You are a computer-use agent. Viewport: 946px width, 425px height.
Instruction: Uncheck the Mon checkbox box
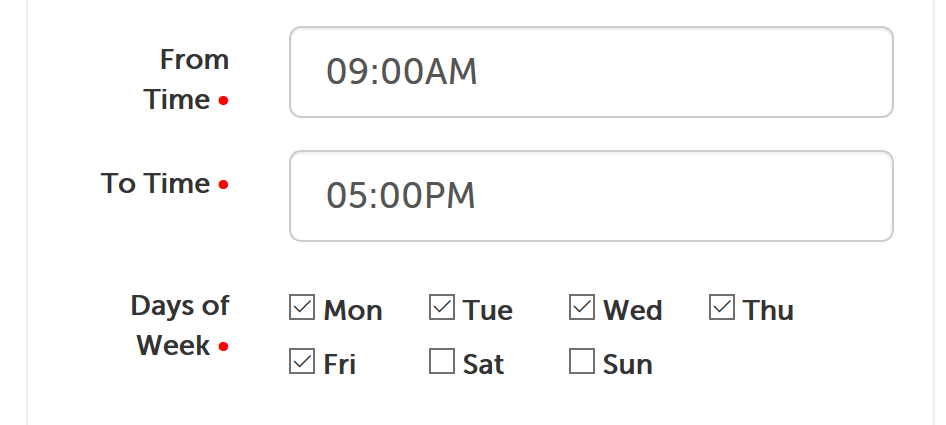(x=302, y=308)
